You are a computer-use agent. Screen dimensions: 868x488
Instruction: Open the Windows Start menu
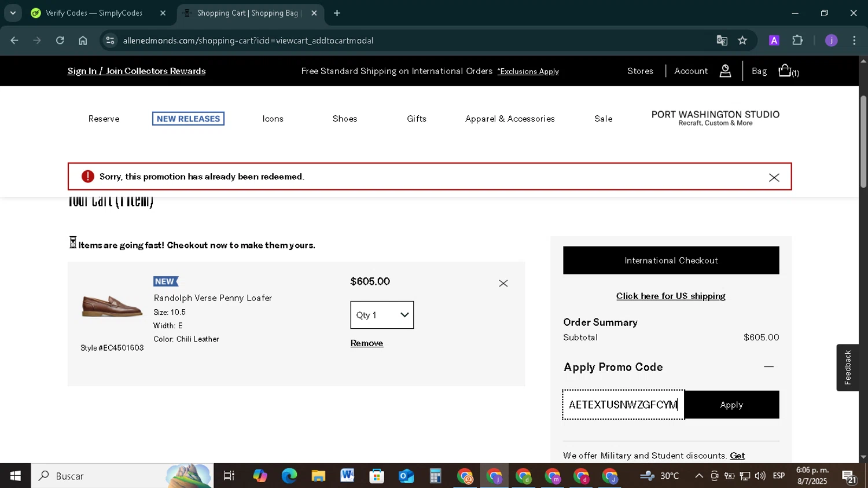tap(16, 476)
